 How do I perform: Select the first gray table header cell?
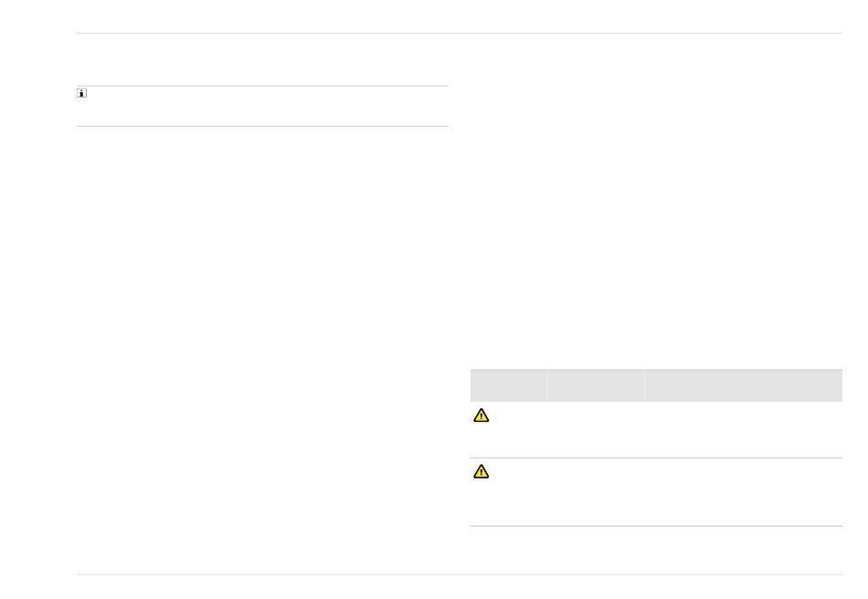508,385
